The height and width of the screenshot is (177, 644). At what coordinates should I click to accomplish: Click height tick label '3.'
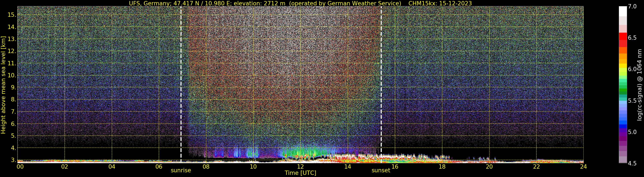pyautogui.click(x=13, y=160)
